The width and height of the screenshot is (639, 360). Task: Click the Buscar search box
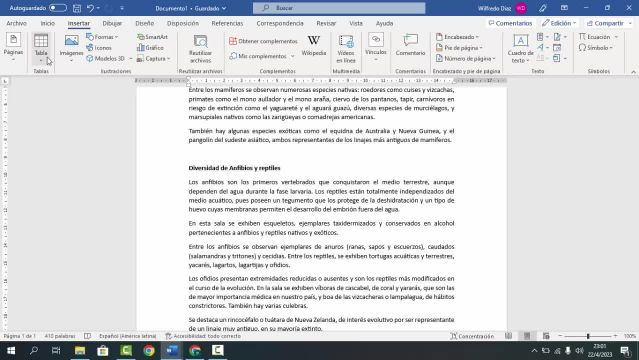point(339,8)
